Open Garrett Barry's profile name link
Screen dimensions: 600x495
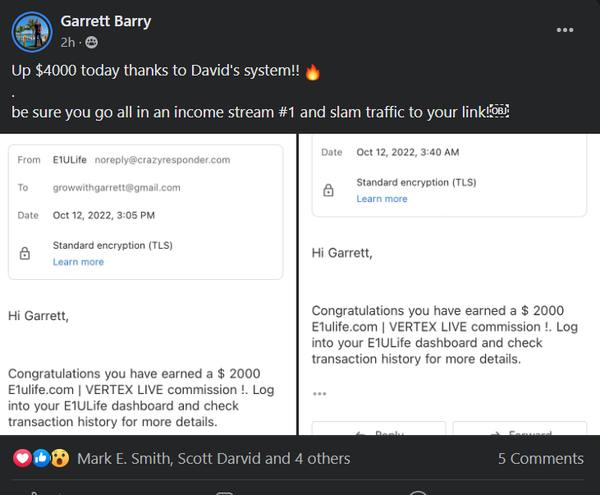point(106,21)
